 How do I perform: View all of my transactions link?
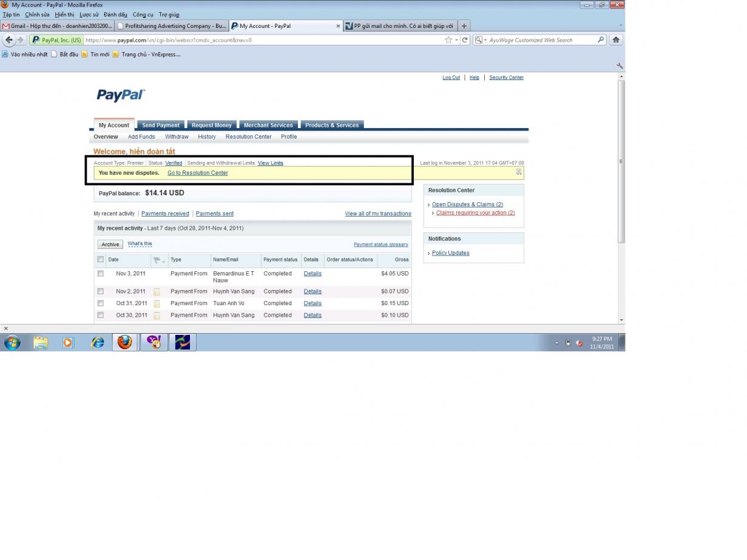(x=378, y=214)
